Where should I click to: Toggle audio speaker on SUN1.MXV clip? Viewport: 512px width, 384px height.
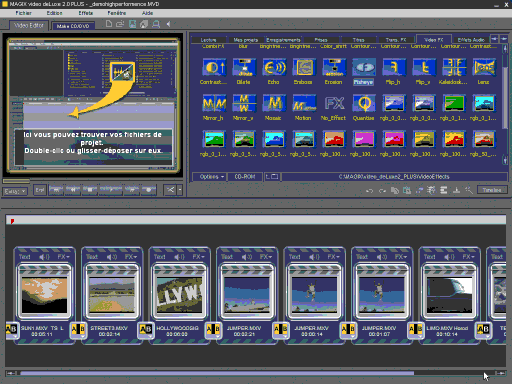44,257
